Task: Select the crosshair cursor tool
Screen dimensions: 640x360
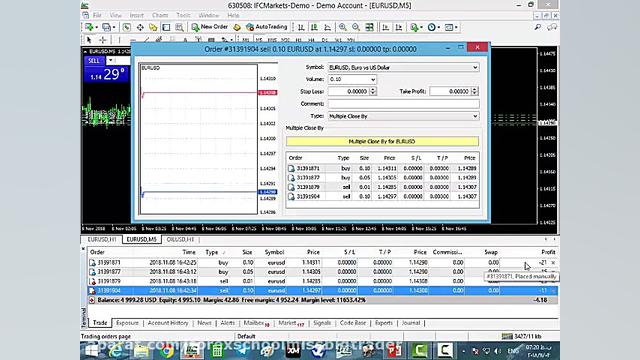Action: (x=102, y=40)
